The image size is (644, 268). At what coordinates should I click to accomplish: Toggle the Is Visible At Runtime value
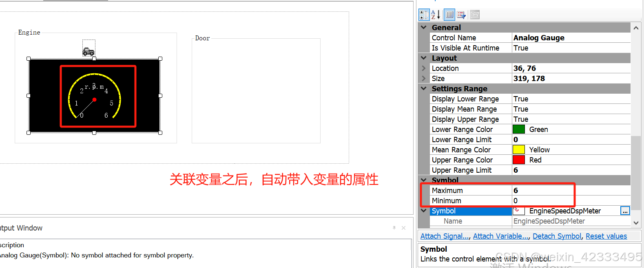tap(571, 48)
